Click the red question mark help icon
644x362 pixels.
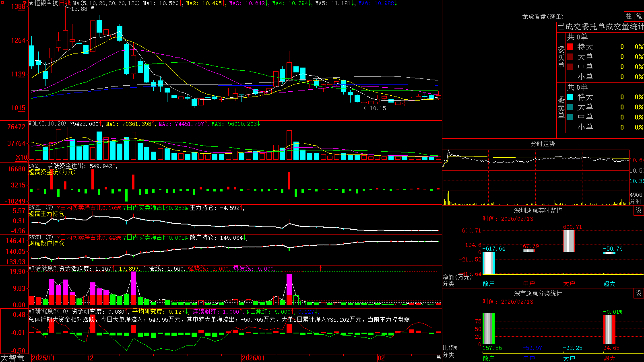click(x=25, y=2)
